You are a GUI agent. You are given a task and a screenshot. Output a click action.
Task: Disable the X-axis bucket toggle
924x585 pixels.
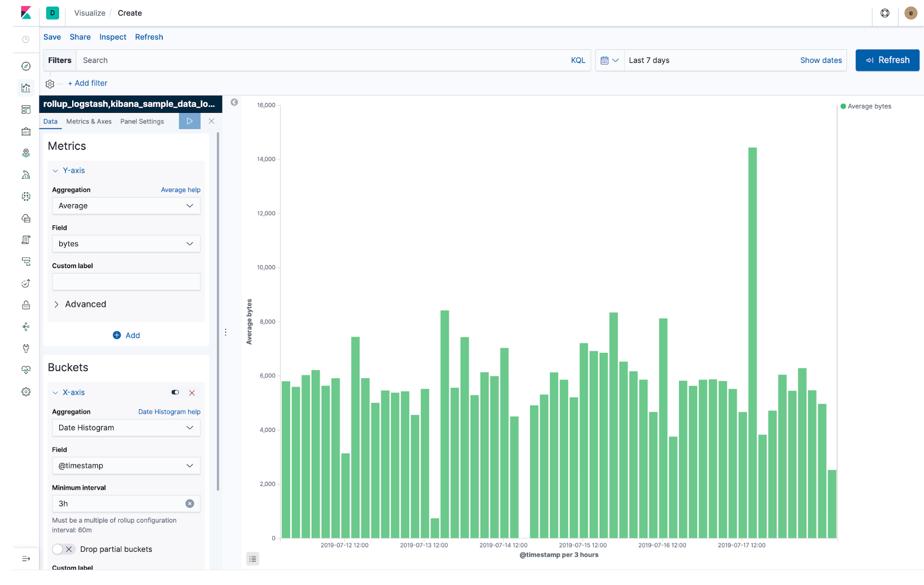tap(175, 392)
